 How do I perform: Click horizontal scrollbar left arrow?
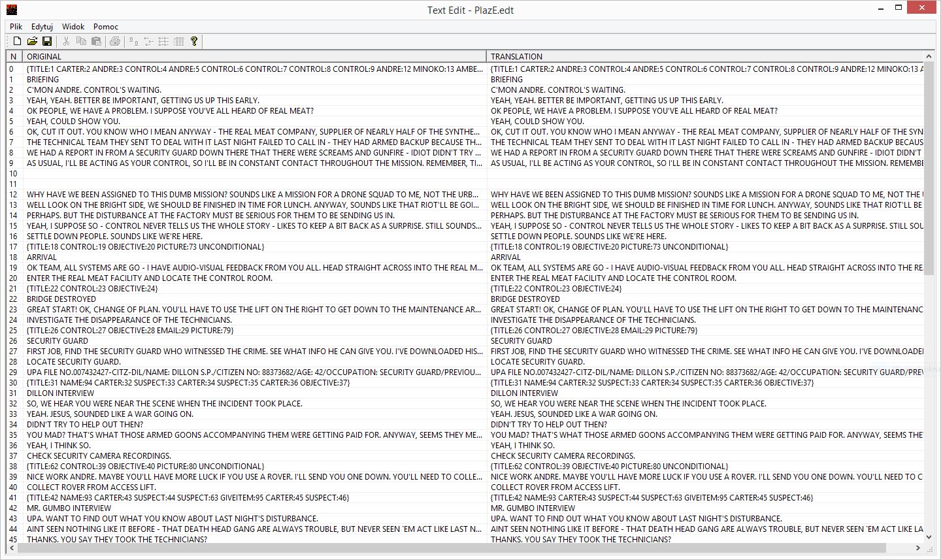[12, 548]
